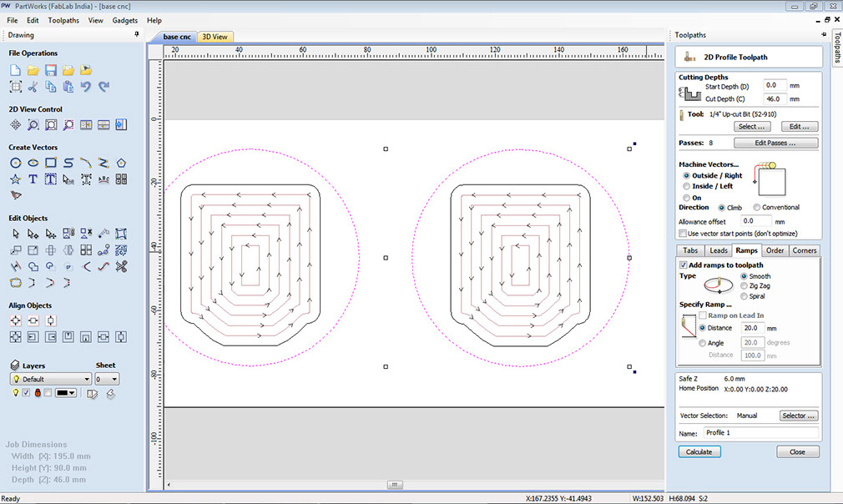Click the horizontal scrollbar thumb under canvas
This screenshot has width=843, height=504.
point(394,485)
